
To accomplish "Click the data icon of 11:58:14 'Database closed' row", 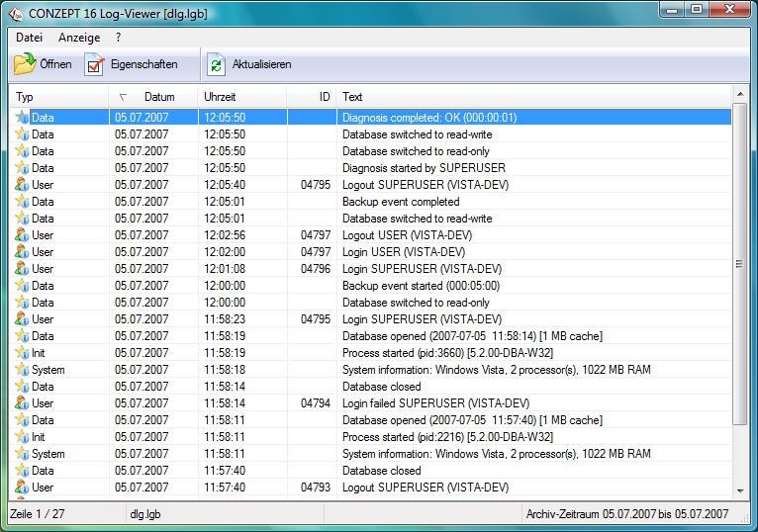I will (x=22, y=387).
